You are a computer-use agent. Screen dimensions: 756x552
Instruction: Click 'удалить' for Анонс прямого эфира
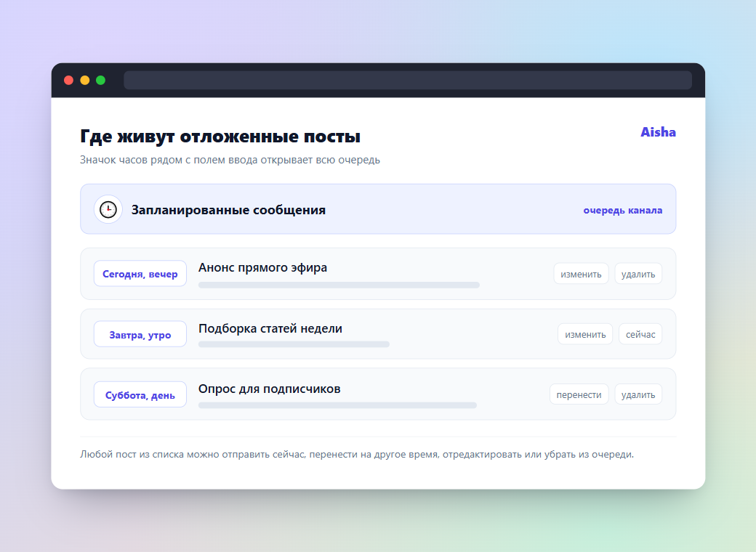coord(638,274)
